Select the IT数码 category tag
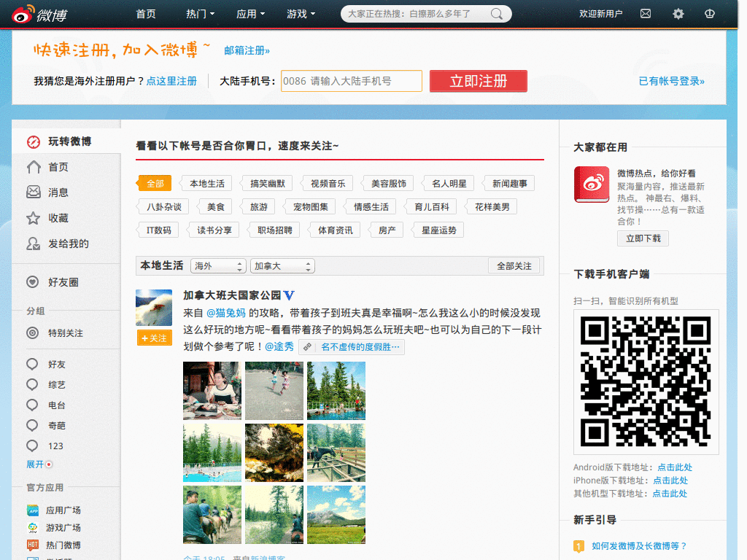Viewport: 747px width, 560px height. click(x=158, y=230)
